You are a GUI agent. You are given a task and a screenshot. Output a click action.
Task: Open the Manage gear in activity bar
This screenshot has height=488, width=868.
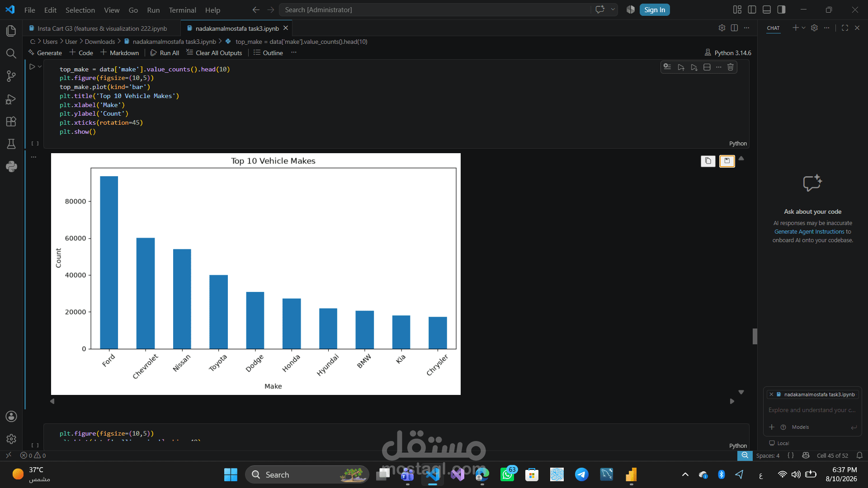11,439
